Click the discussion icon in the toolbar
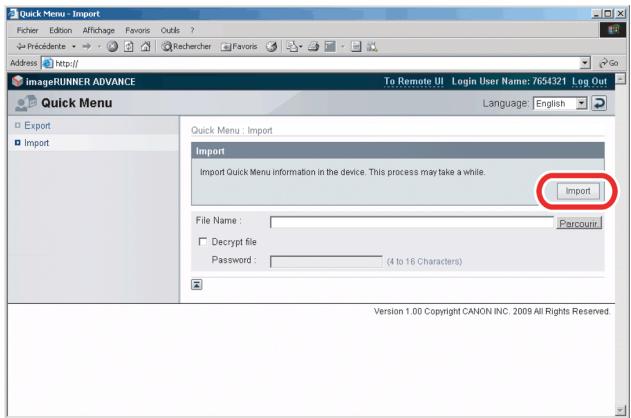 (356, 47)
